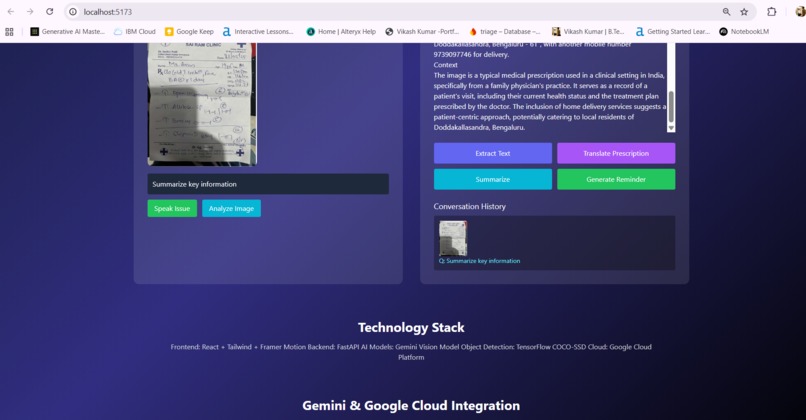This screenshot has height=420, width=806.
Task: Click the phone number 9739097746 text
Action: pos(452,54)
